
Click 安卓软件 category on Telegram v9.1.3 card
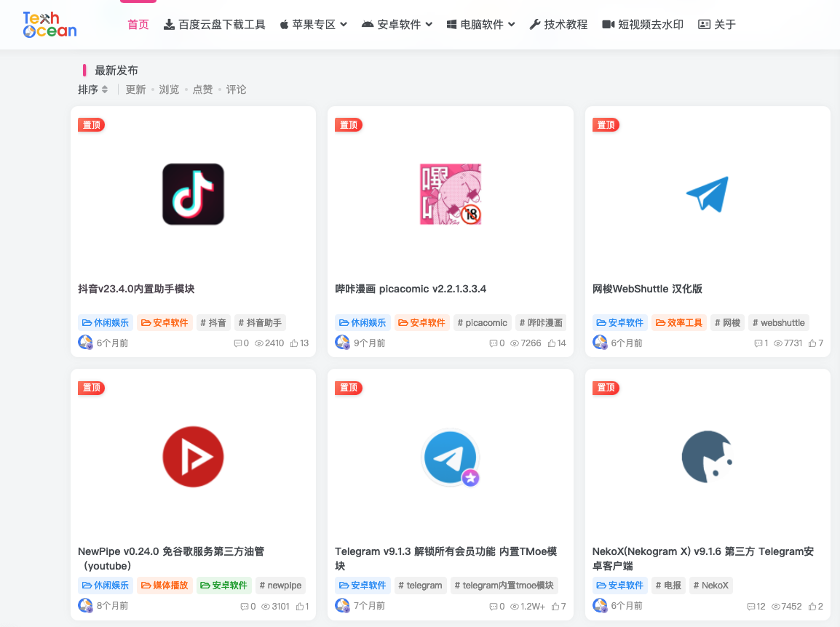[x=362, y=586]
